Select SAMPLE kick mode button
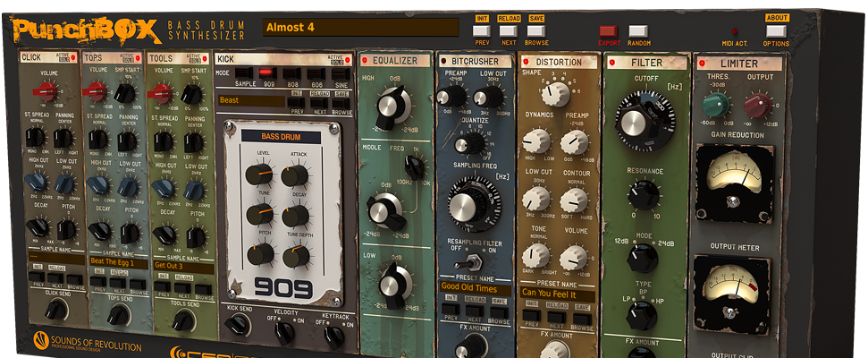Viewport: 868px width, 358px height. (x=243, y=72)
